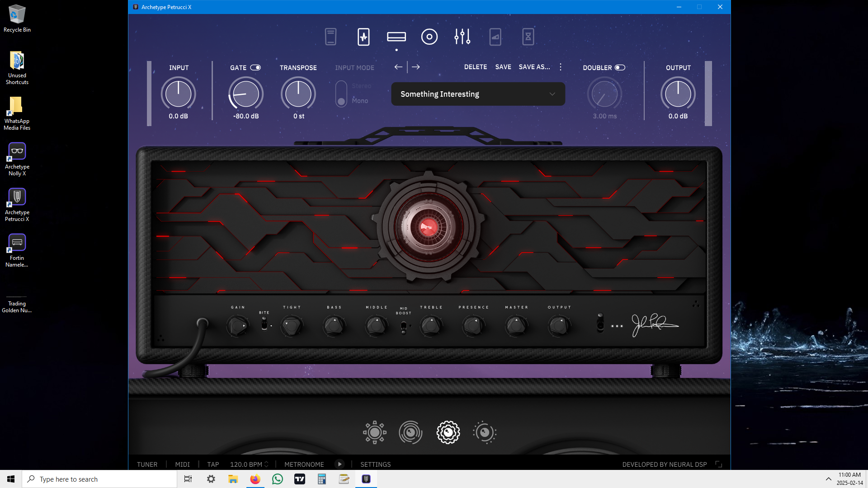Screen dimensions: 868x488
Task: Click the amp MASTER knob
Action: tap(516, 326)
